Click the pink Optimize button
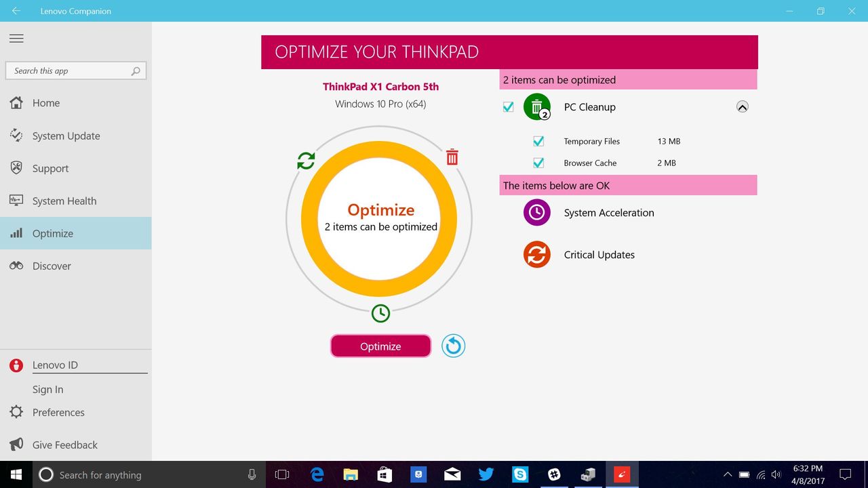Image resolution: width=868 pixels, height=488 pixels. 380,346
